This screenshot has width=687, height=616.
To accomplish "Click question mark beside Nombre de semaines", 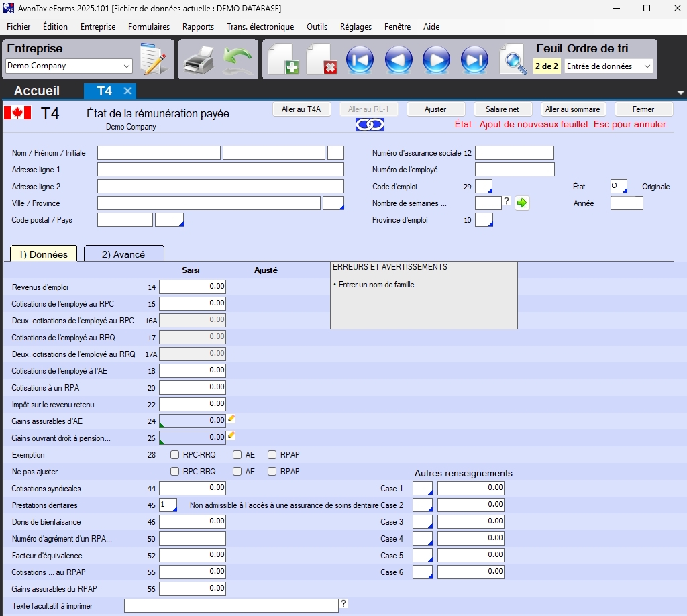I will click(x=507, y=201).
